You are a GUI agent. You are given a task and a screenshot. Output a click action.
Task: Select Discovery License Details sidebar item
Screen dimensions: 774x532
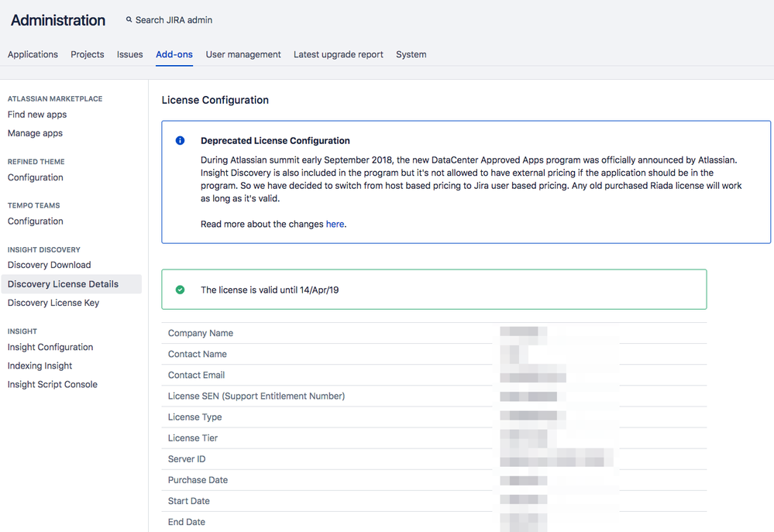point(71,284)
